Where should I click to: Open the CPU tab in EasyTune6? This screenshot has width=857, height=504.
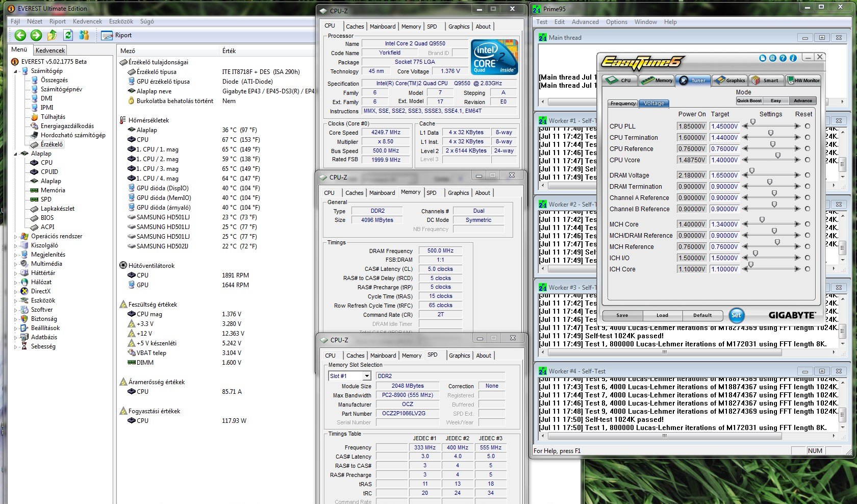(x=619, y=80)
